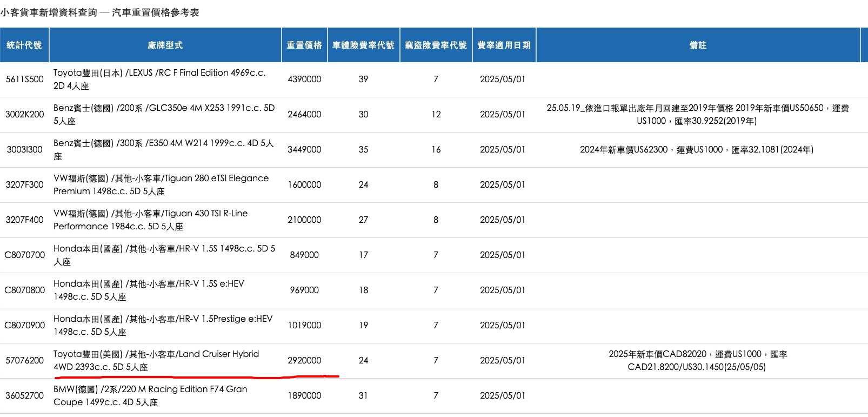This screenshot has height=417, width=868.
Task: Click theft rate code 8 for Tiguan 280
Action: point(436,184)
